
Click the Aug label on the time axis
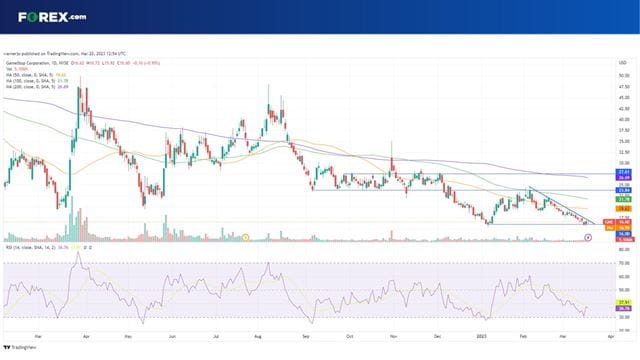pos(258,337)
